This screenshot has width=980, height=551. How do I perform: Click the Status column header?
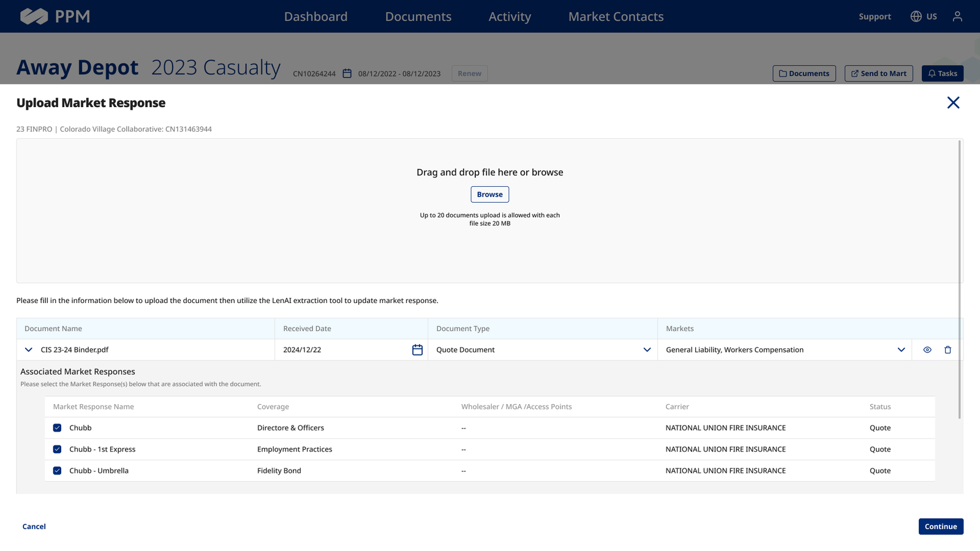point(880,407)
